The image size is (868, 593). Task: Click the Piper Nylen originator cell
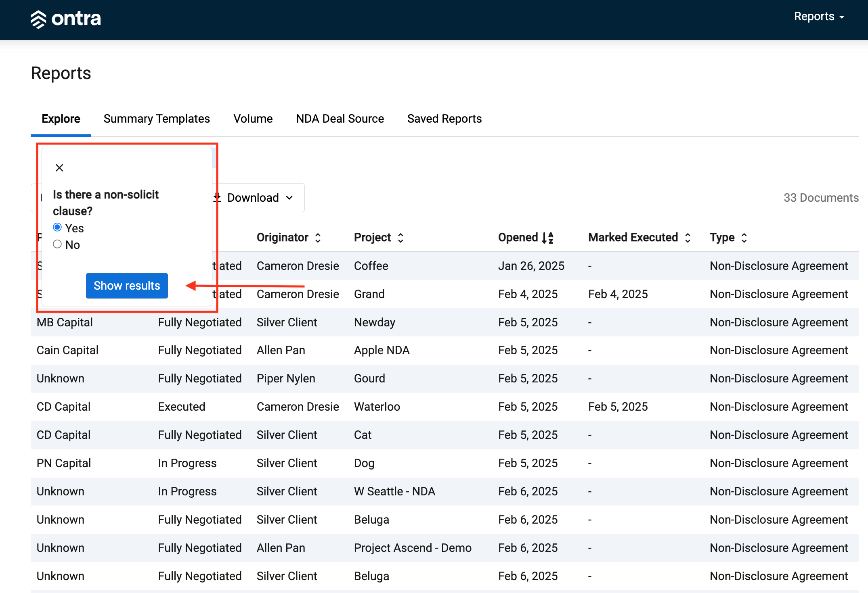click(286, 378)
